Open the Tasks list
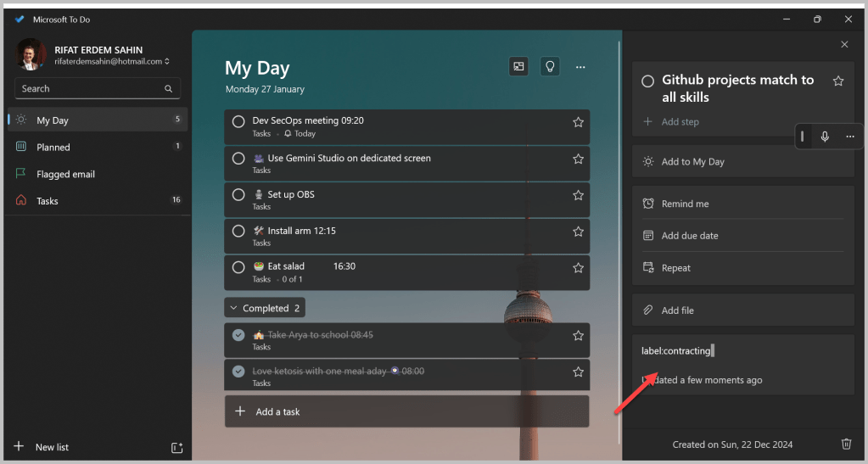 (98, 200)
